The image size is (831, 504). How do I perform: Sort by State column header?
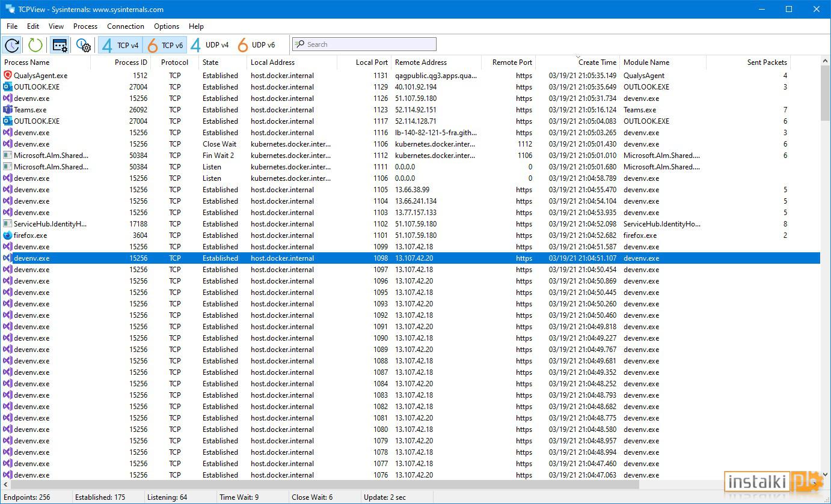[x=222, y=62]
